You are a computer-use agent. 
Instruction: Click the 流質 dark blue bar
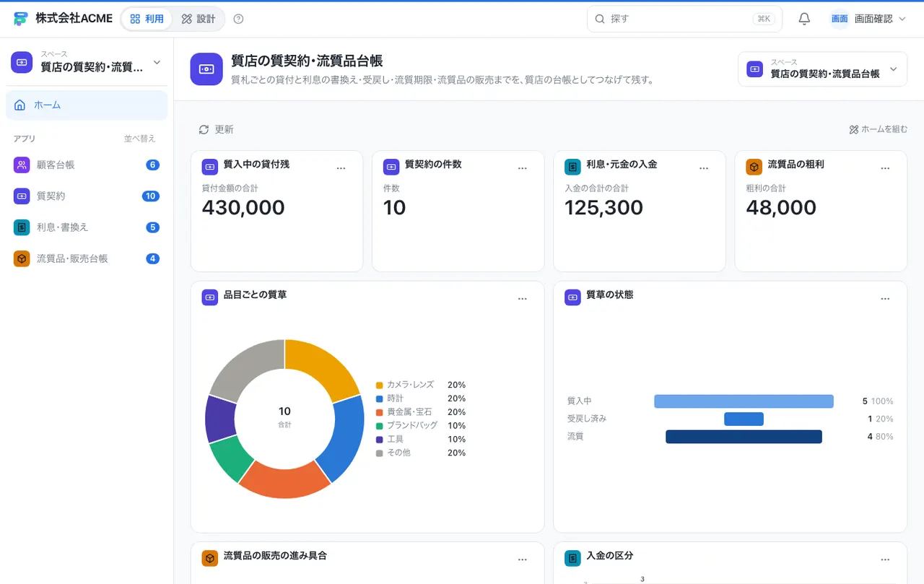(x=744, y=437)
